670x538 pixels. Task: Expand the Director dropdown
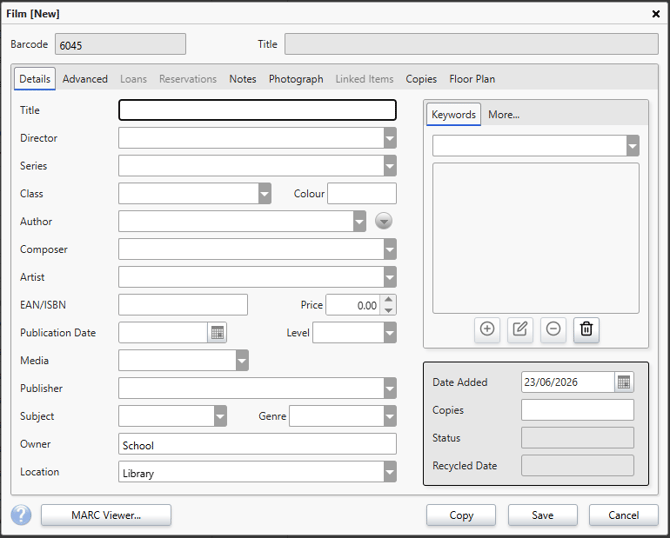click(x=390, y=138)
